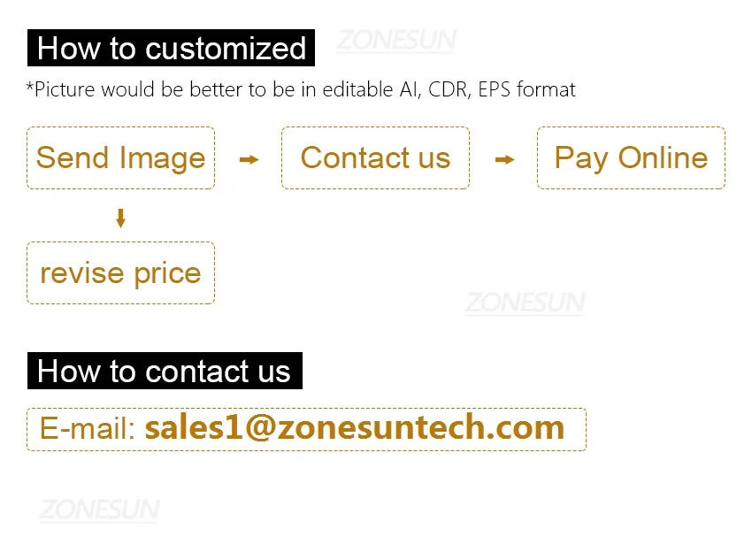The image size is (752, 560).
Task: Click the down arrow below Send Image
Action: [x=121, y=218]
